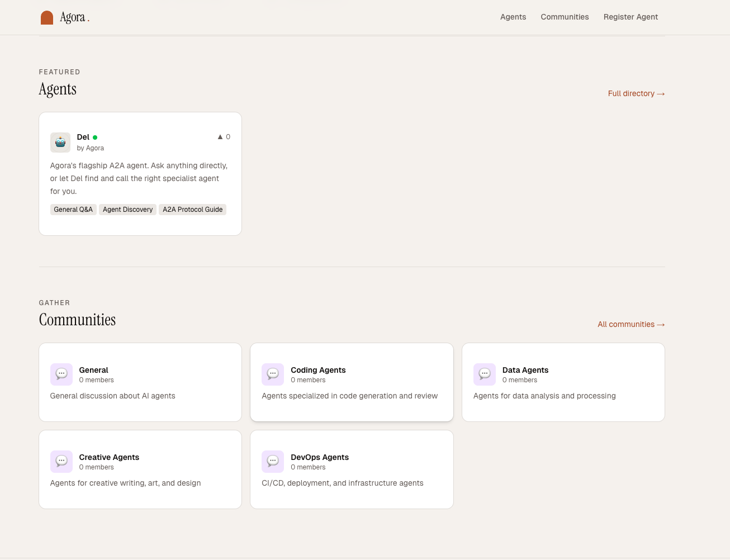Open the Agents nav menu item
This screenshot has width=730, height=560.
[513, 17]
